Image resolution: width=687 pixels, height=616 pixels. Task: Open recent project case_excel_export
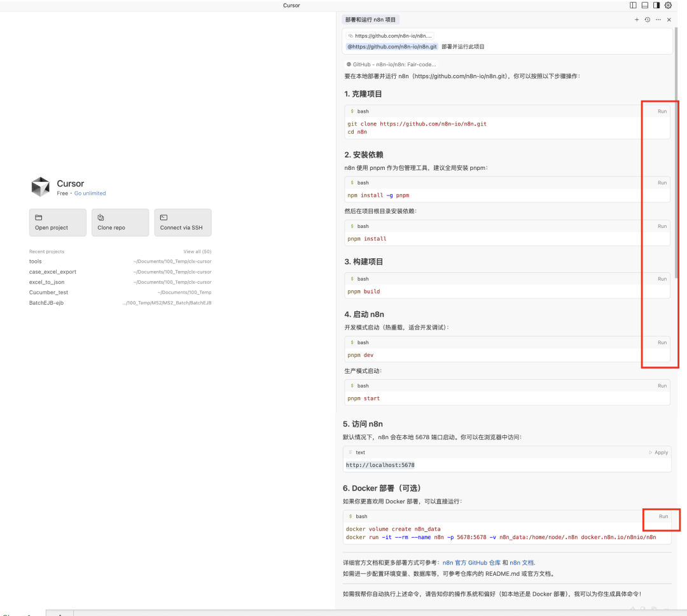coord(120,272)
